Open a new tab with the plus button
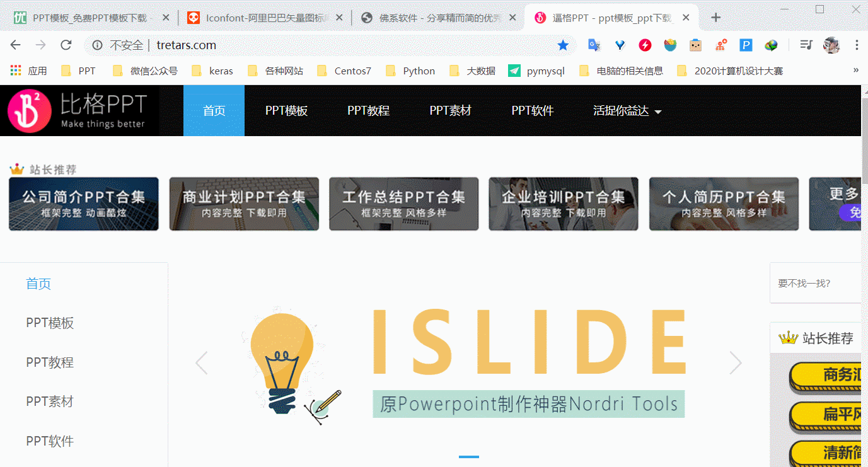Viewport: 868px width, 467px height. 715,18
